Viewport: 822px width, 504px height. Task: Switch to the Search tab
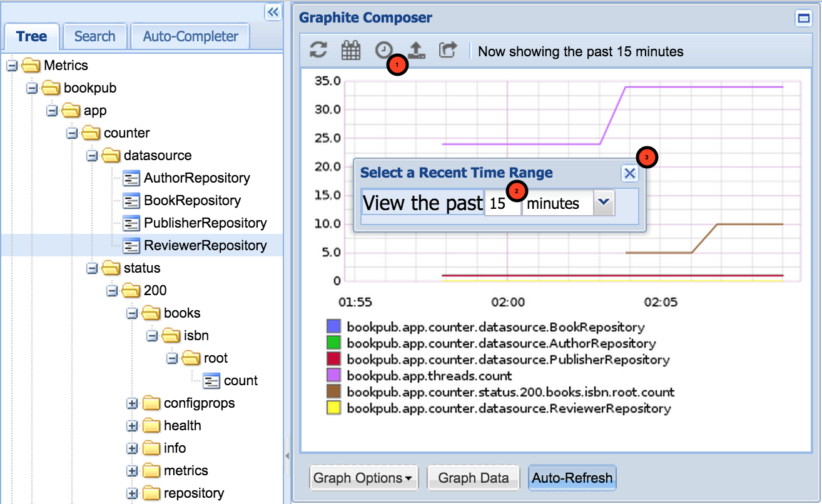(x=94, y=36)
